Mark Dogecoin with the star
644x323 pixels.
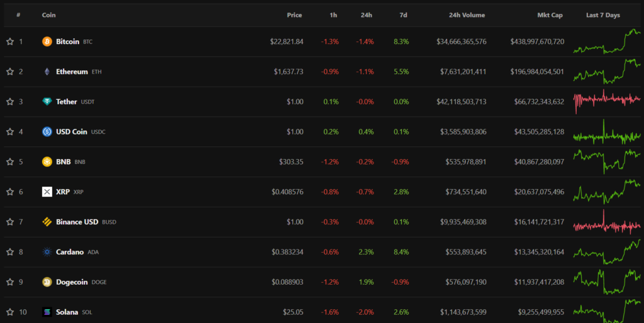10,282
